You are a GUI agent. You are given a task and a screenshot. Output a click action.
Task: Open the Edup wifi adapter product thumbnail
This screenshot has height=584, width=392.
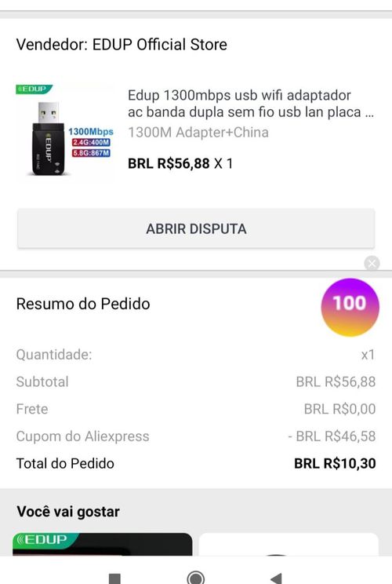[65, 131]
